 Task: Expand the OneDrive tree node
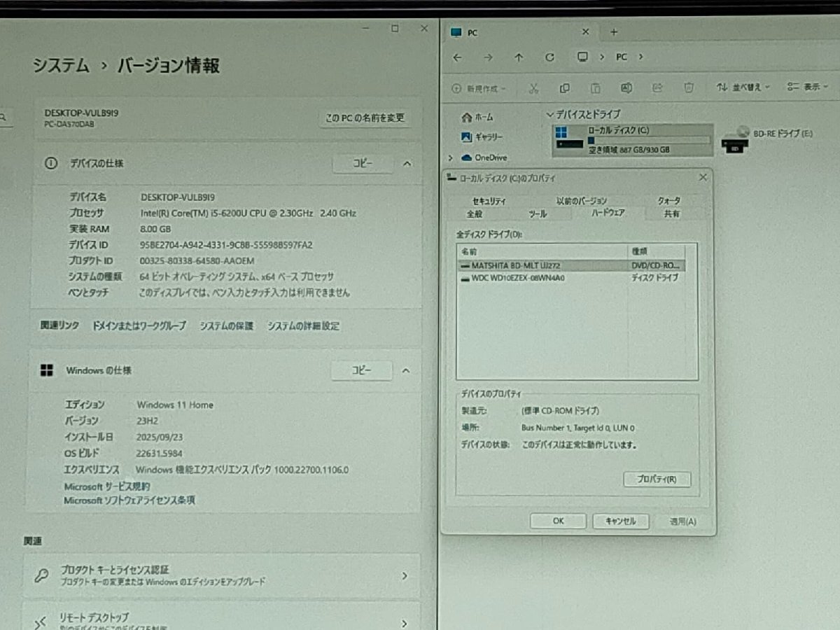point(451,157)
